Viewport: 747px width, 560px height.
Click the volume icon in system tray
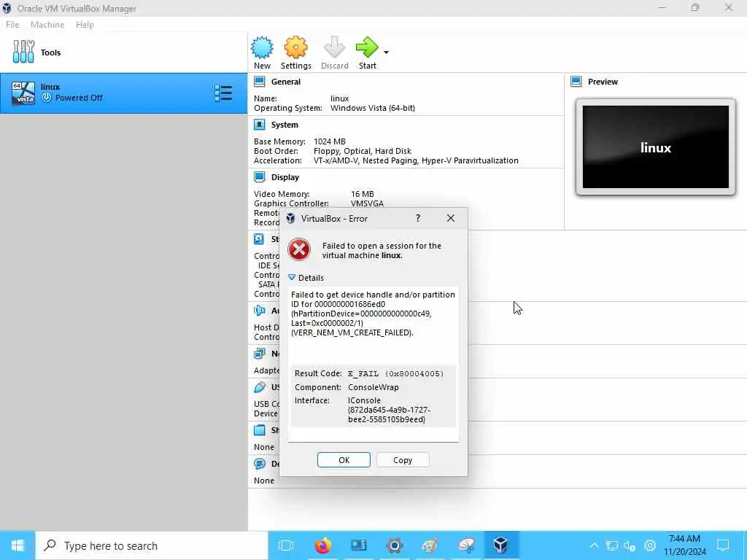tap(630, 545)
